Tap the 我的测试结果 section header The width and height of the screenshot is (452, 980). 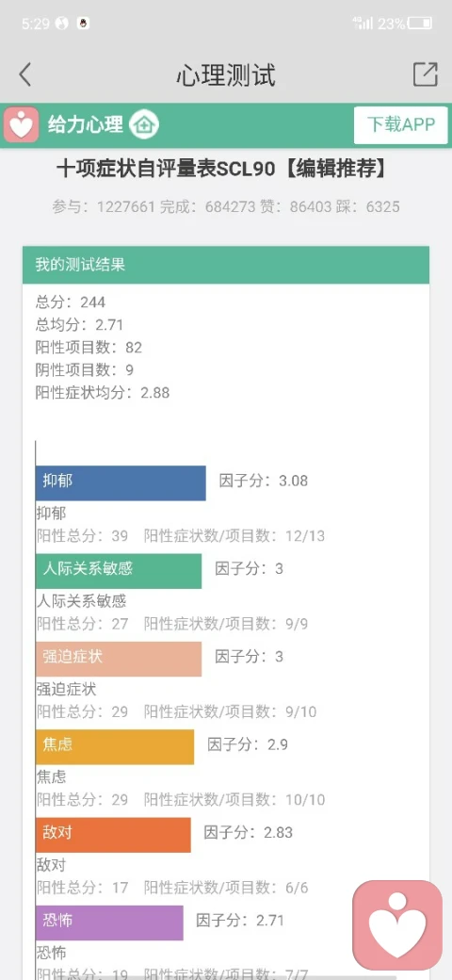(x=226, y=265)
